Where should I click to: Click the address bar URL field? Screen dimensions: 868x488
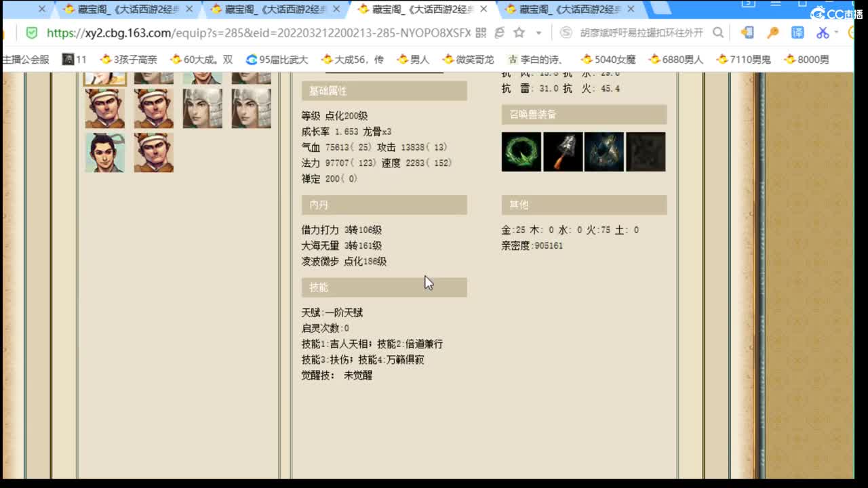point(258,33)
